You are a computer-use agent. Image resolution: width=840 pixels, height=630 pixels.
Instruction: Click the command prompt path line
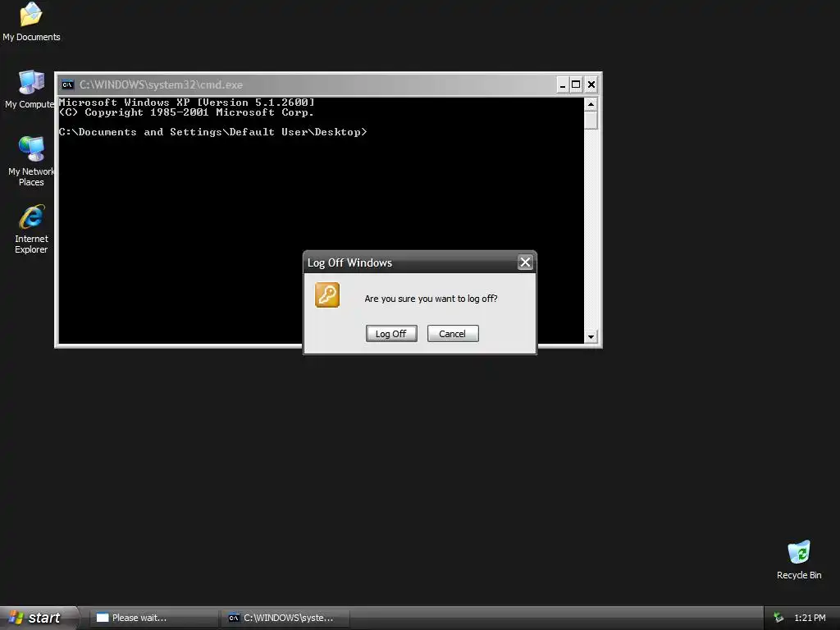(212, 132)
